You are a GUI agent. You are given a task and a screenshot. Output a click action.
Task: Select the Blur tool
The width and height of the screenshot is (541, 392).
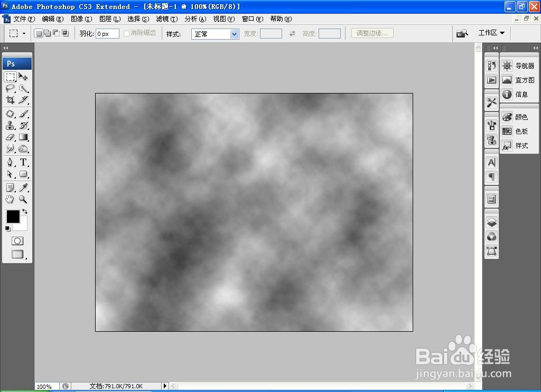(11, 149)
